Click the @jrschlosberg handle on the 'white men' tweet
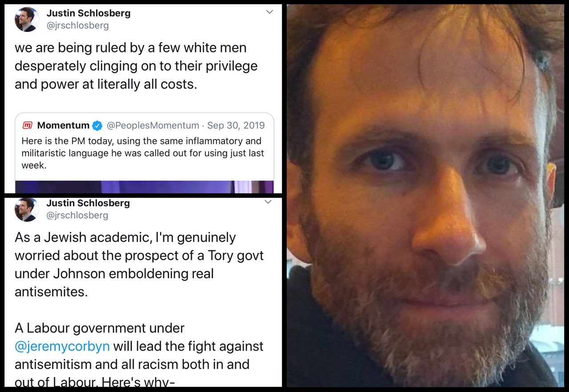 pos(77,25)
